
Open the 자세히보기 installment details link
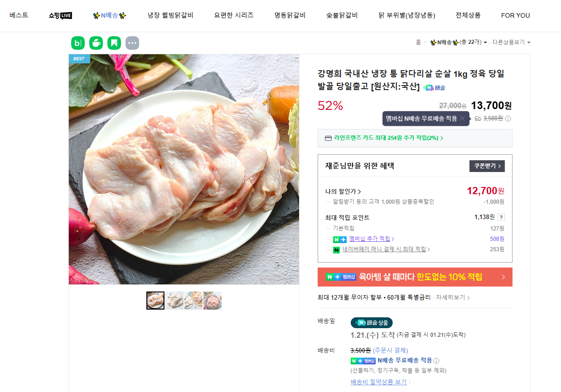[x=450, y=297]
